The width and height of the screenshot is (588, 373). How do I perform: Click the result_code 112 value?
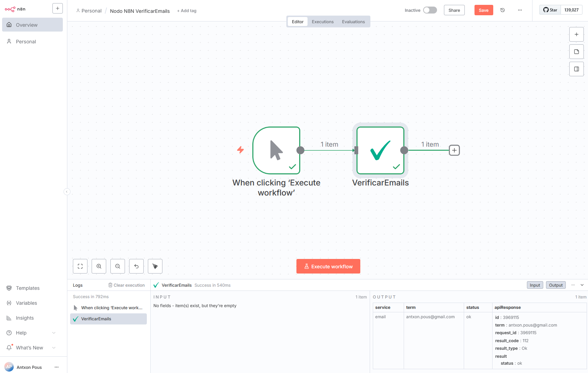coord(526,341)
